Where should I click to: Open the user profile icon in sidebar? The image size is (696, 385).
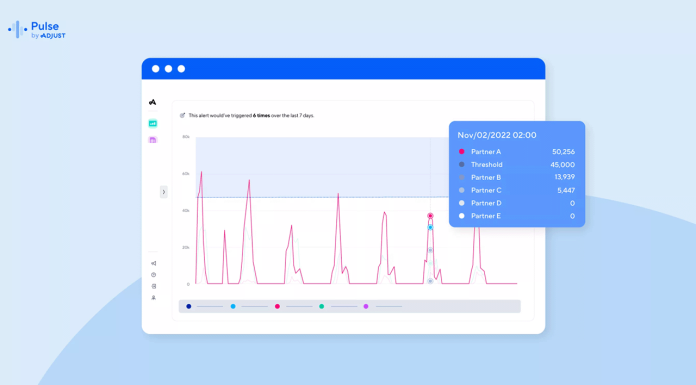(154, 298)
